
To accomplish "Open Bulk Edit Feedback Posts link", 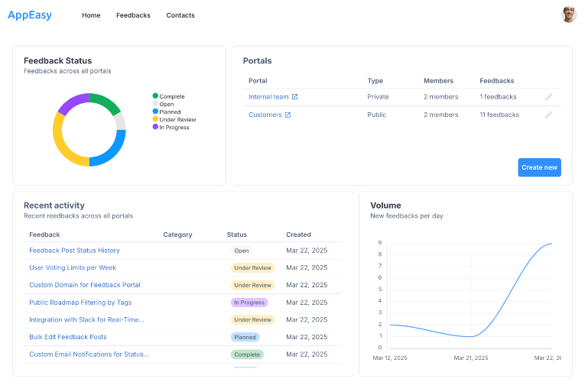I will click(68, 337).
